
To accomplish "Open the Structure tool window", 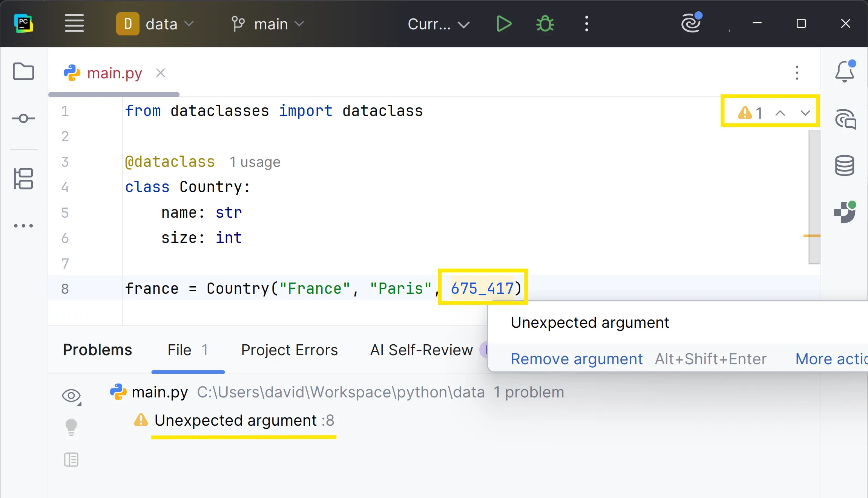I will pos(23,179).
